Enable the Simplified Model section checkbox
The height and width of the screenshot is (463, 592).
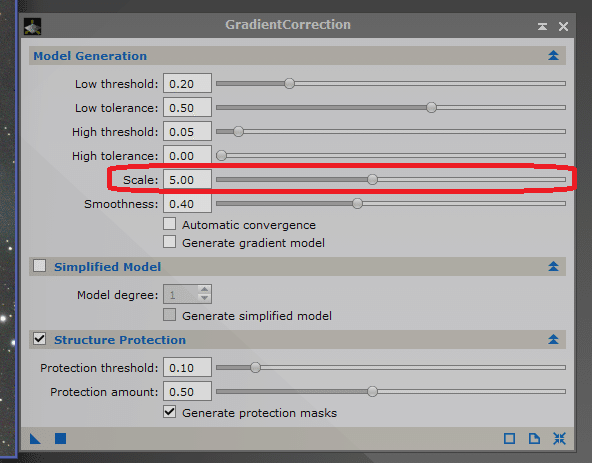pos(39,266)
